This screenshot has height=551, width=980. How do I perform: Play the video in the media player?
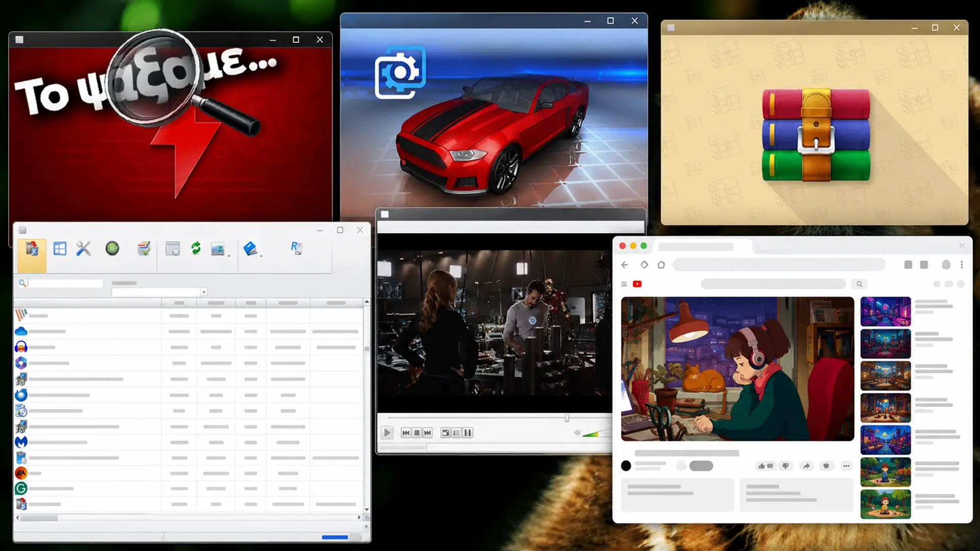[x=387, y=433]
